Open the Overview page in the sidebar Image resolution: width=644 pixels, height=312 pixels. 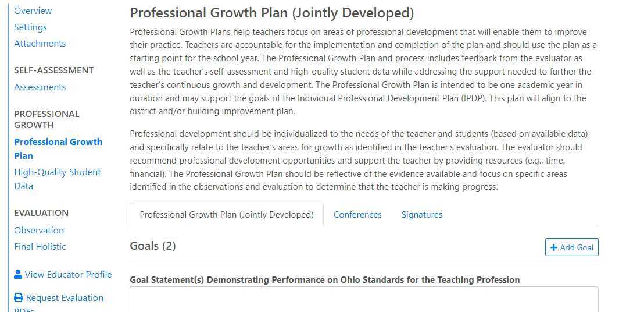[x=33, y=10]
